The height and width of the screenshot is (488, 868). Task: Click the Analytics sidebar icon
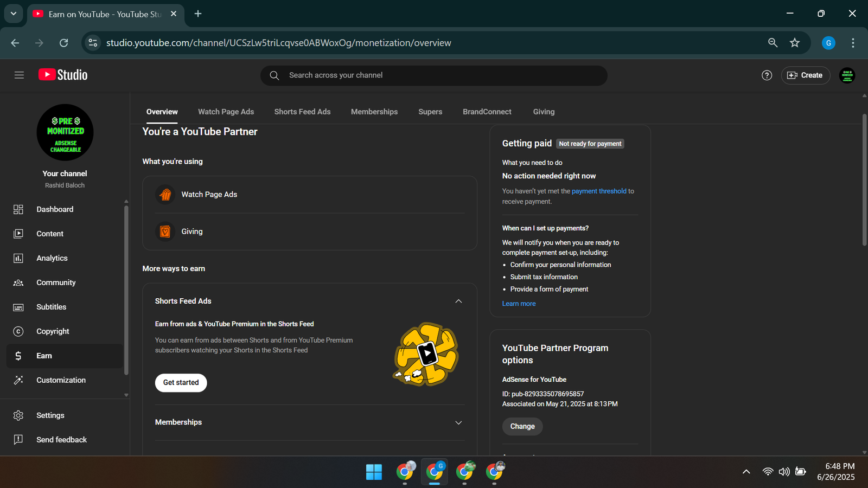point(18,258)
